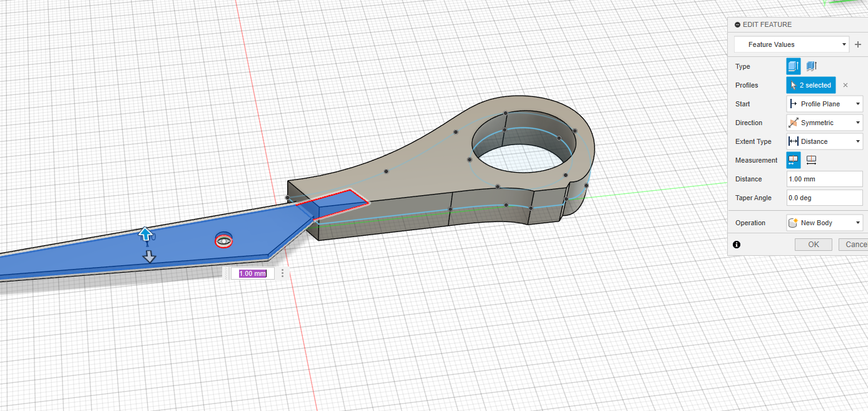The height and width of the screenshot is (411, 868).
Task: Collapse the Edit Feature dialog header
Action: pos(737,24)
